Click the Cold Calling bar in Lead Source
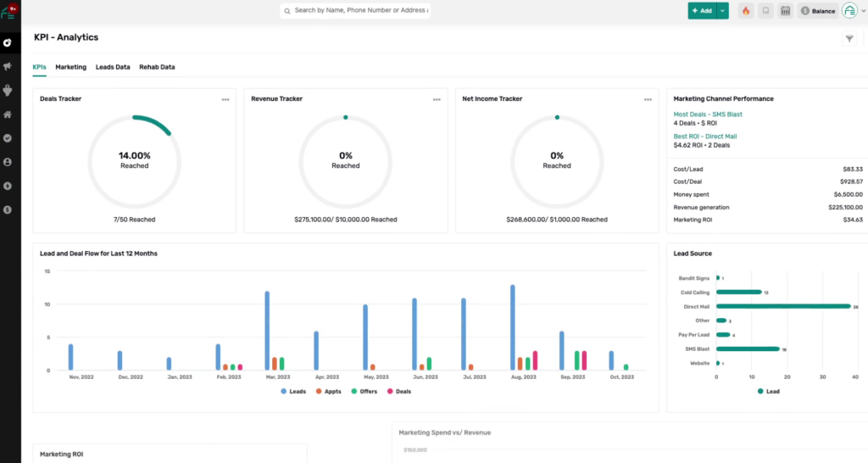Screen dimensions: 868x463 point(739,292)
